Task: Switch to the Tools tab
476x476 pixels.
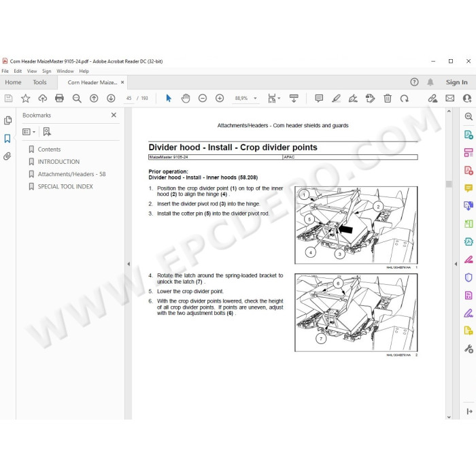Action: (39, 82)
